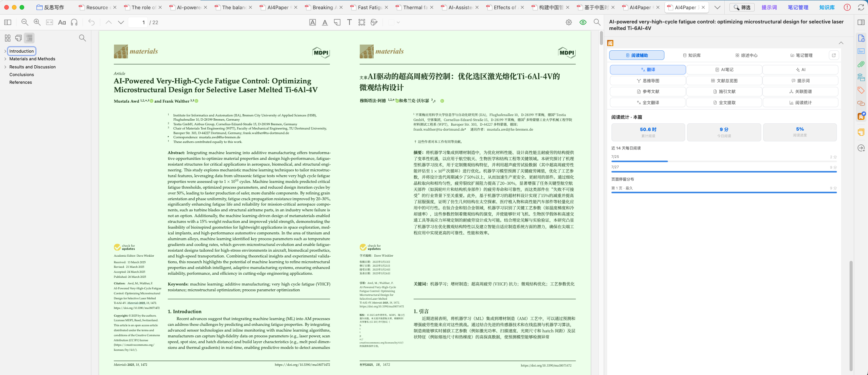Expand the Materials and Methods section
The height and width of the screenshot is (375, 868).
pos(5,59)
